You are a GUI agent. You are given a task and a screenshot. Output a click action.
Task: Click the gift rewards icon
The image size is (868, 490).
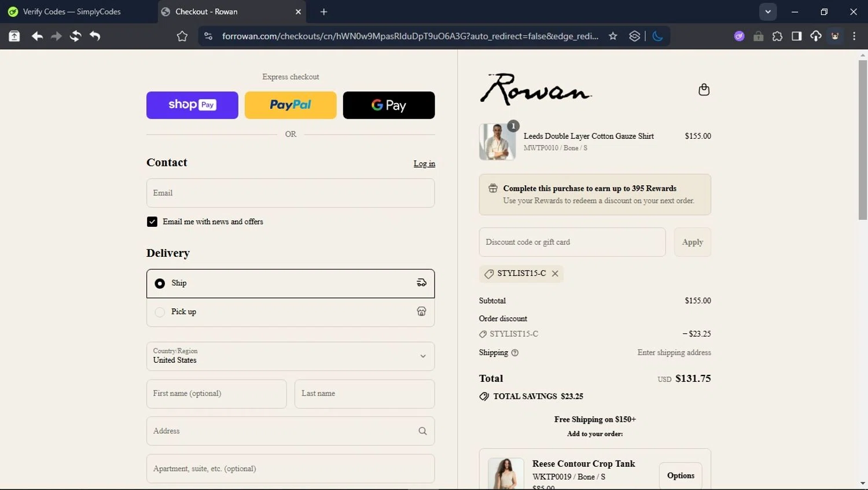[x=493, y=189]
